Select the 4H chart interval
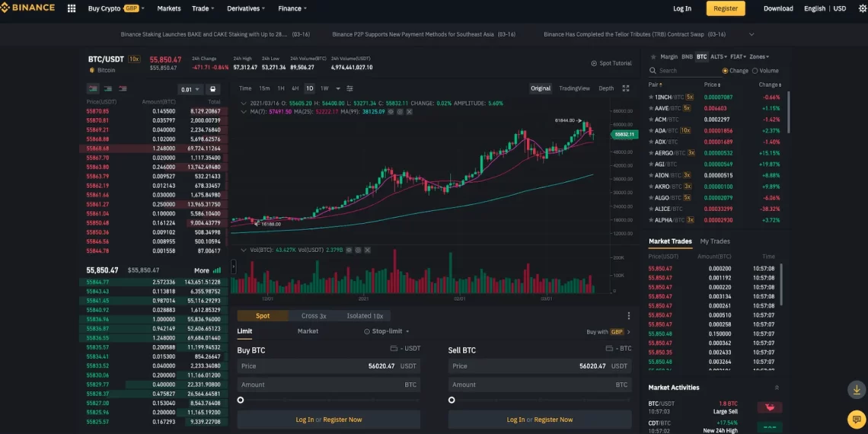 click(x=295, y=88)
